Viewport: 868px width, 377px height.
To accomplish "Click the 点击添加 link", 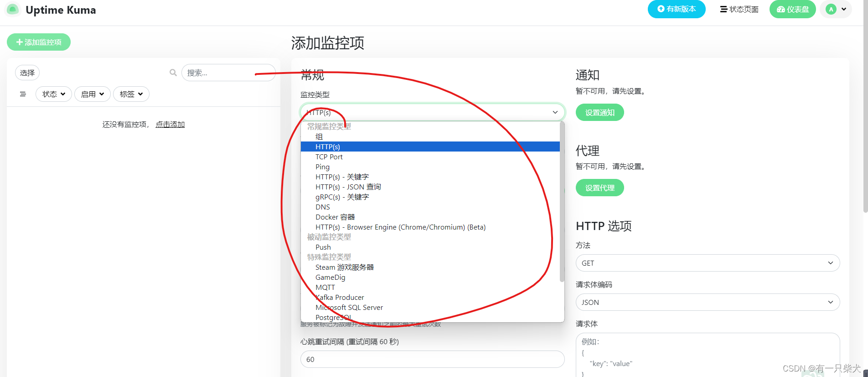I will click(x=170, y=124).
